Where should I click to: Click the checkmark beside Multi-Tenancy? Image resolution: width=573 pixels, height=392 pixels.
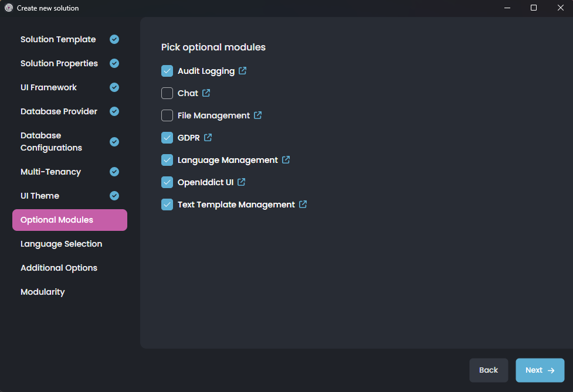[x=114, y=171]
